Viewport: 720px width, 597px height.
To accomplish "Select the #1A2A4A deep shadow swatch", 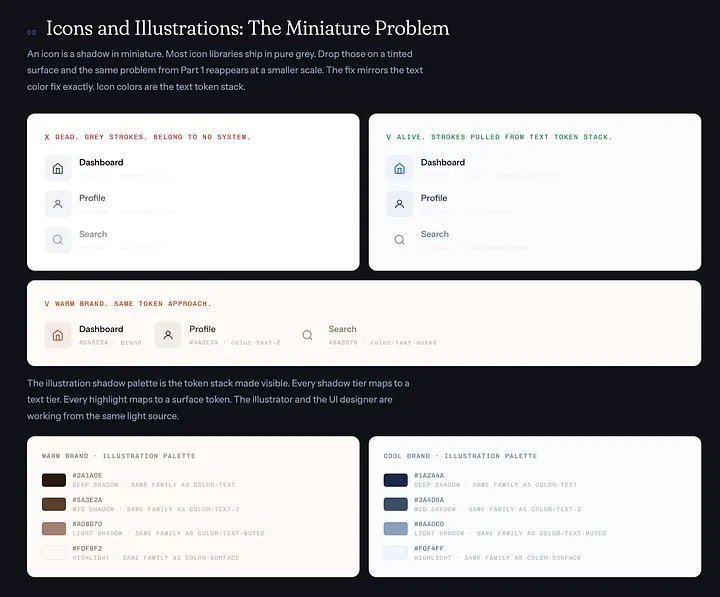I will [x=395, y=480].
